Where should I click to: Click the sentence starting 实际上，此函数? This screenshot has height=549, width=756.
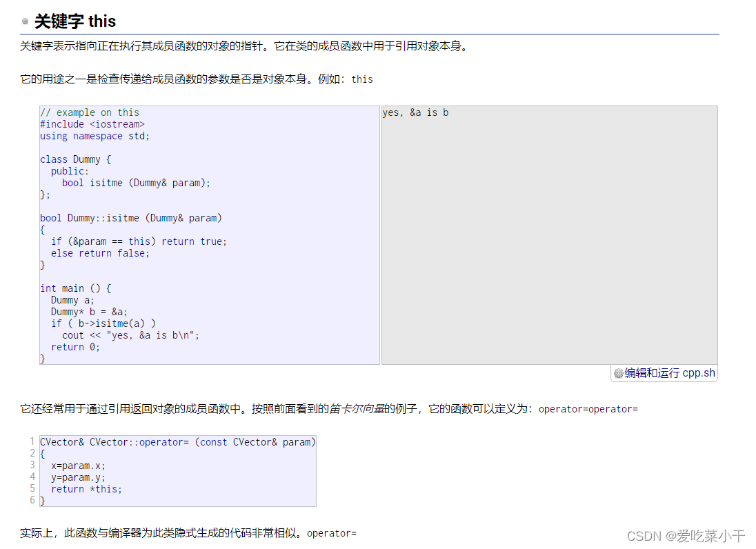(x=188, y=533)
